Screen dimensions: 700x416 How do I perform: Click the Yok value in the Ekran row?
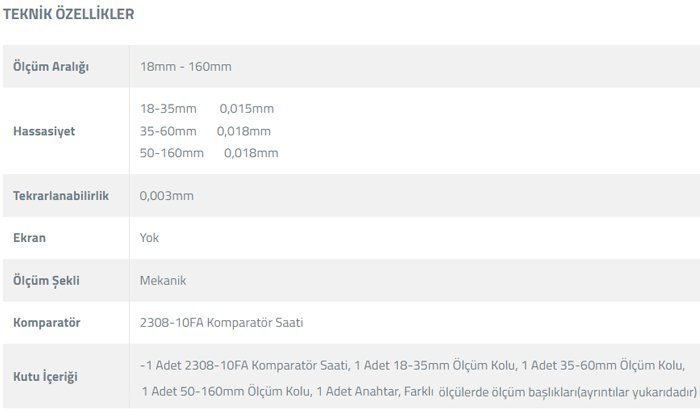click(x=149, y=238)
